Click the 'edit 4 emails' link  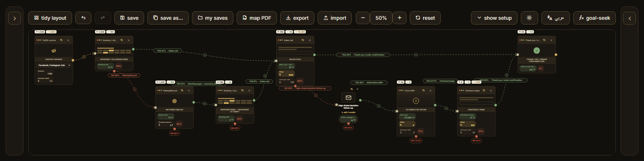point(349,112)
